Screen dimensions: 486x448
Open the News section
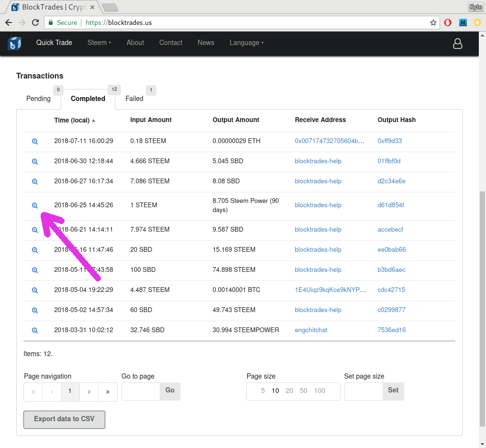click(x=206, y=43)
